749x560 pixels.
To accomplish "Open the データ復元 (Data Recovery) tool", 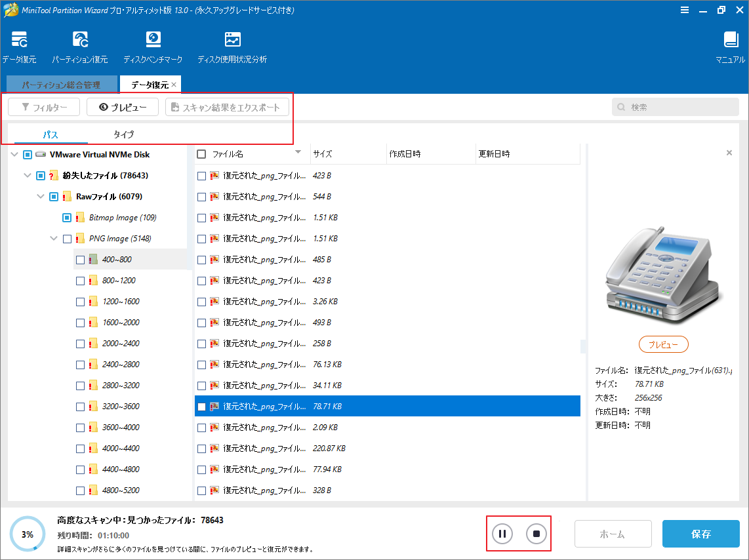I will [19, 45].
